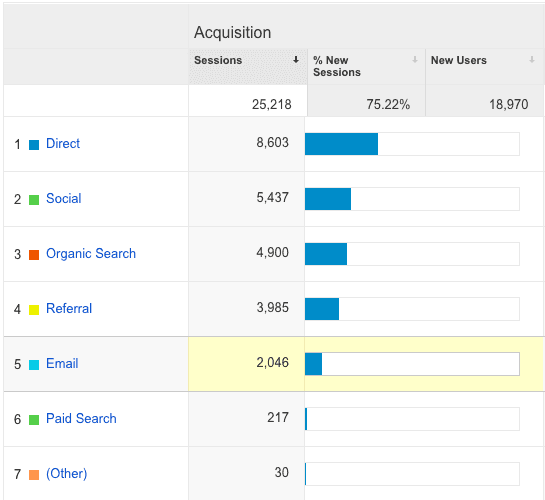Sort by % New Sessions arrow icon
Viewport: 545px width, 500px height.
[415, 60]
